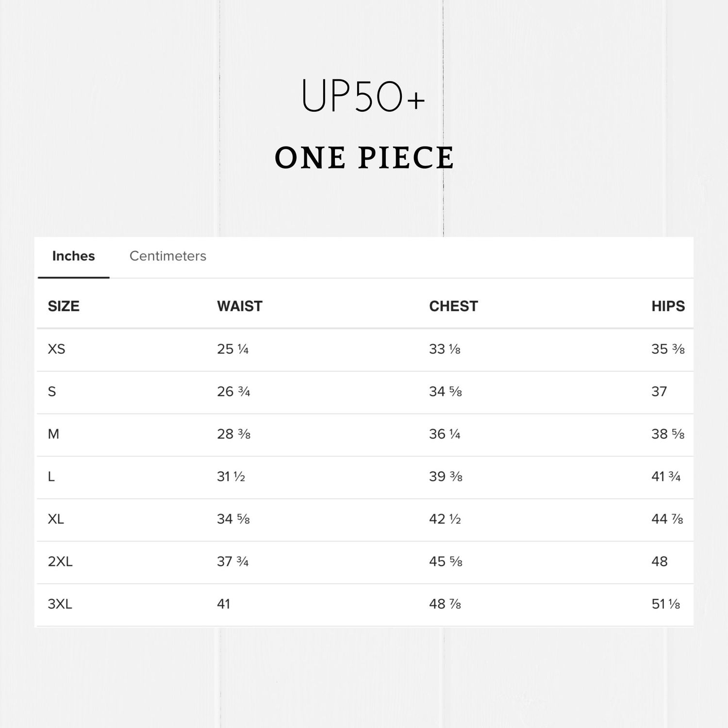
Task: Select the XS size row label
Action: (56, 349)
